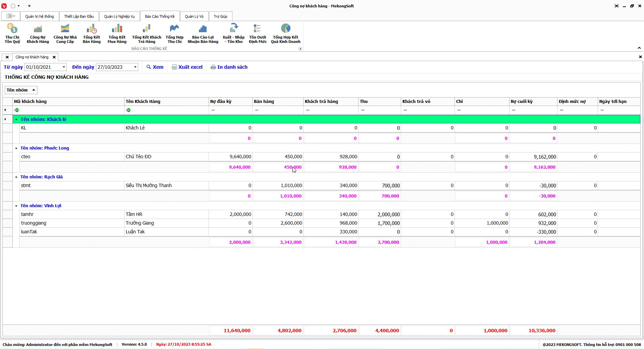Open the Từ ngày date dropdown
The height and width of the screenshot is (349, 644).
[x=64, y=67]
